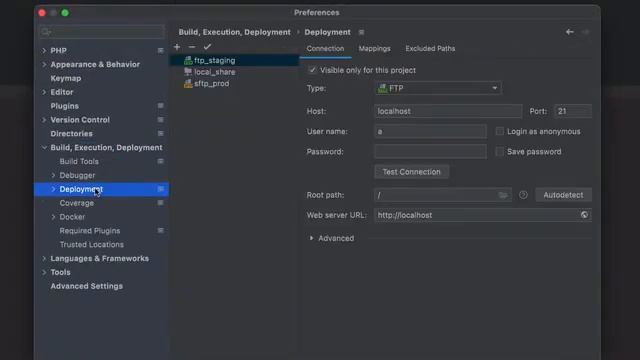Open Plugins settings page

(x=64, y=106)
